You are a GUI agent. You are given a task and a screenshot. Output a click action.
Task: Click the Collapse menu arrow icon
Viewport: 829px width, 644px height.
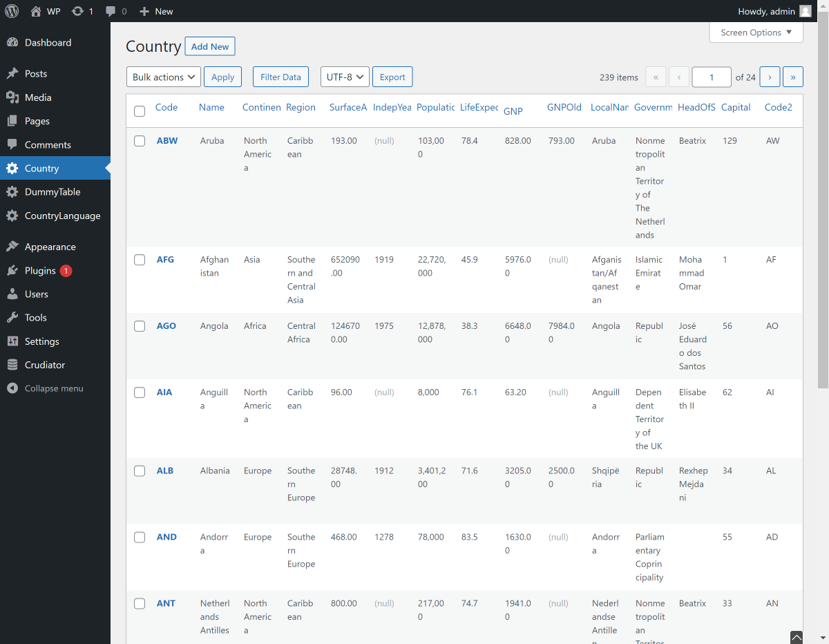click(12, 388)
